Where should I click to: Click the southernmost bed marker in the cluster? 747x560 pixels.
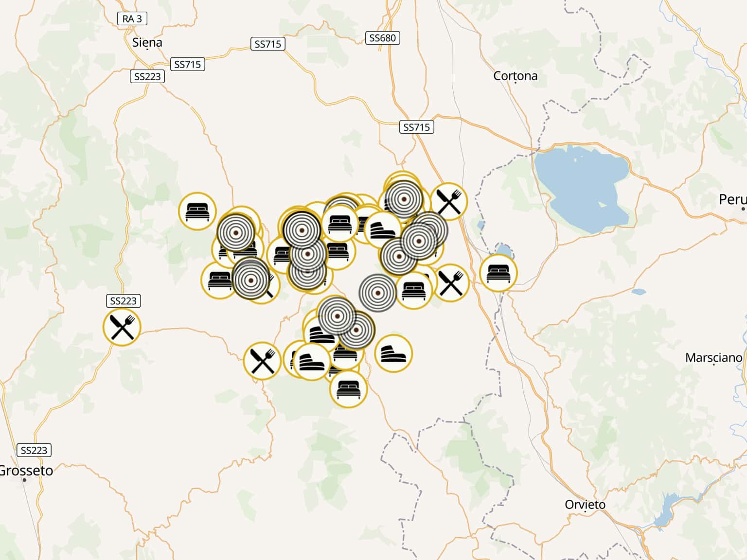[x=348, y=388]
